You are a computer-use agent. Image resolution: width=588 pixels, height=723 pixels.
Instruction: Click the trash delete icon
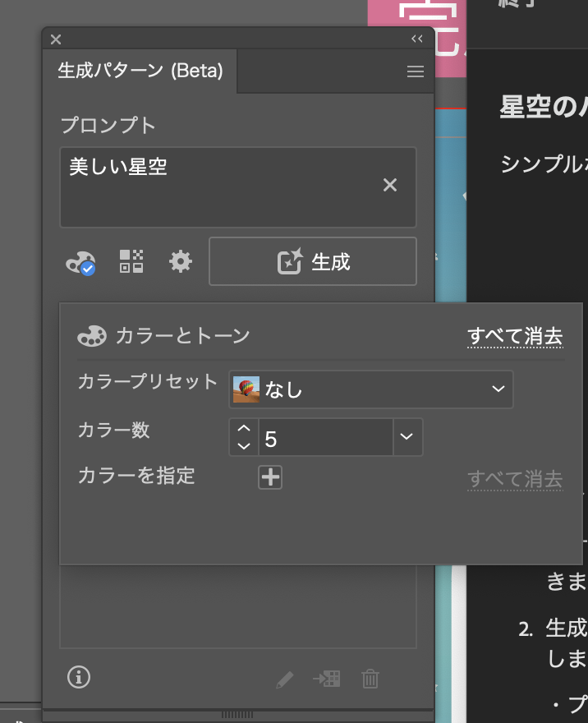pos(370,679)
